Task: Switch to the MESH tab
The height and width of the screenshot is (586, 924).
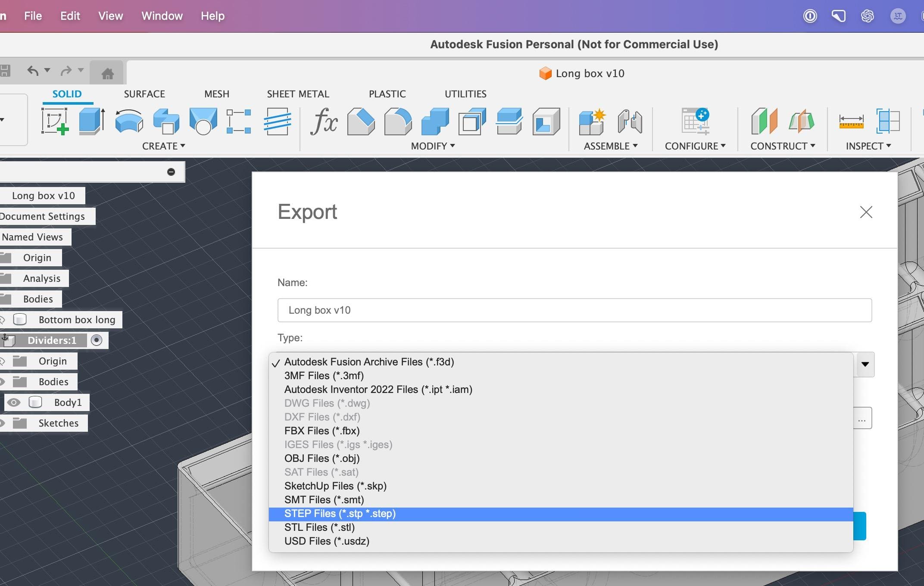Action: pyautogui.click(x=217, y=94)
